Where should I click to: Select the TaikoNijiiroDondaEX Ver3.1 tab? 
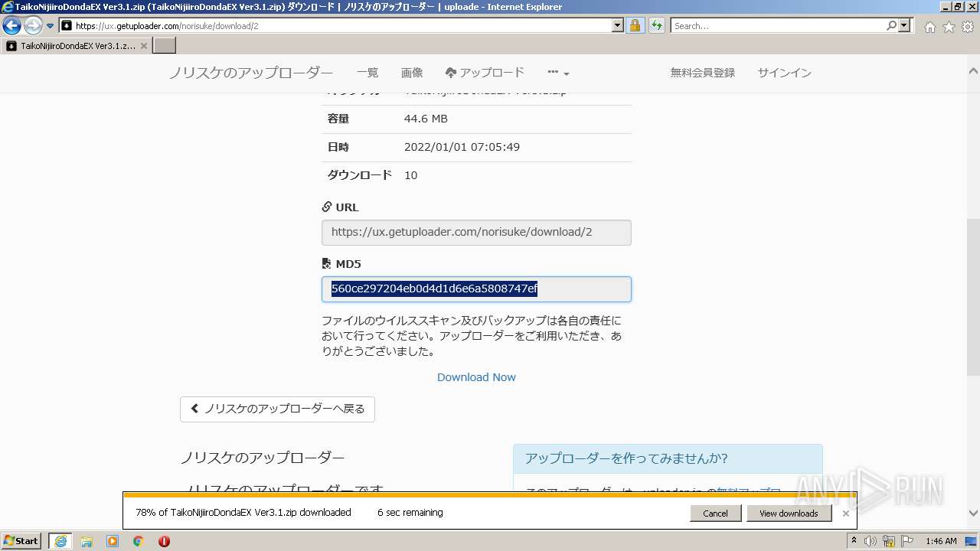(x=77, y=46)
